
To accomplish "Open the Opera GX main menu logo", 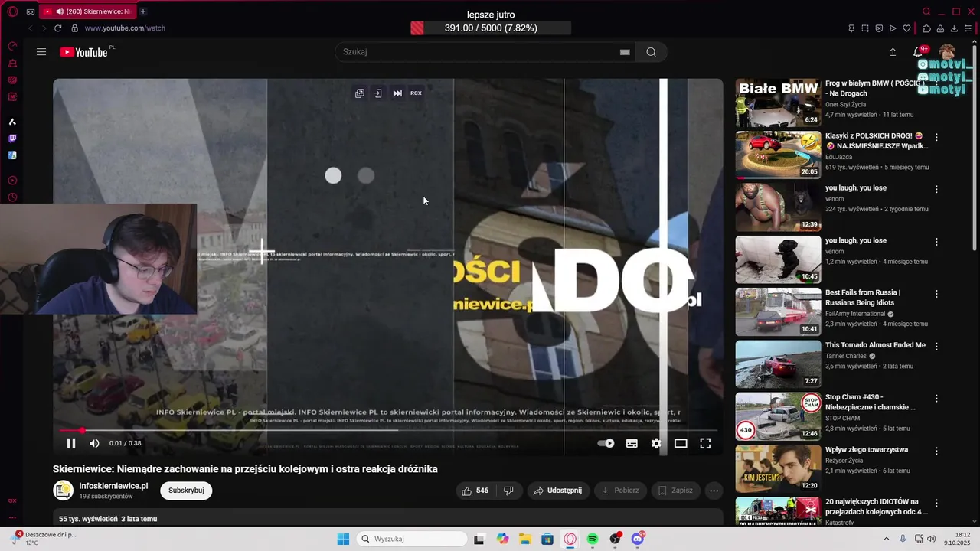I will click(12, 11).
